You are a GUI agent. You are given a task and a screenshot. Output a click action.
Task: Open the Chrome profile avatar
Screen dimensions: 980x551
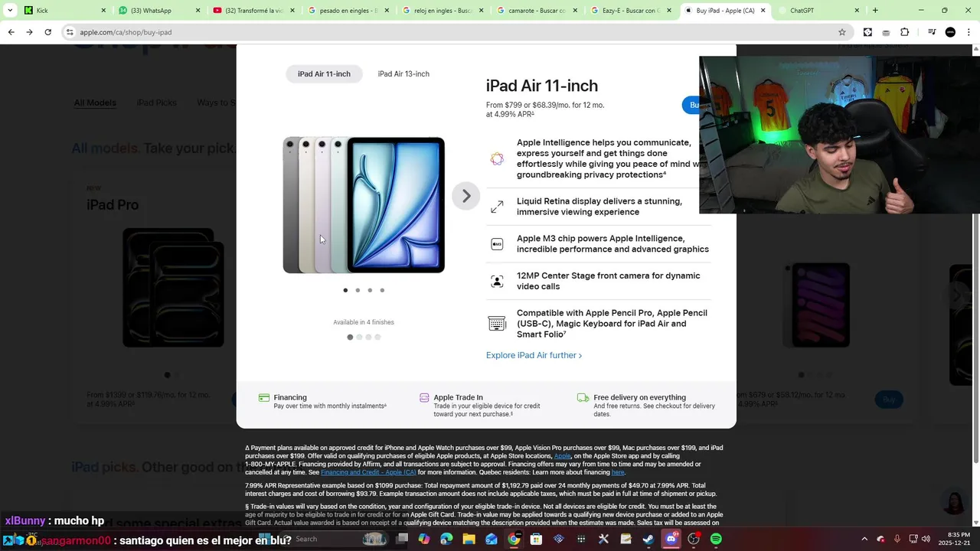[x=950, y=32]
